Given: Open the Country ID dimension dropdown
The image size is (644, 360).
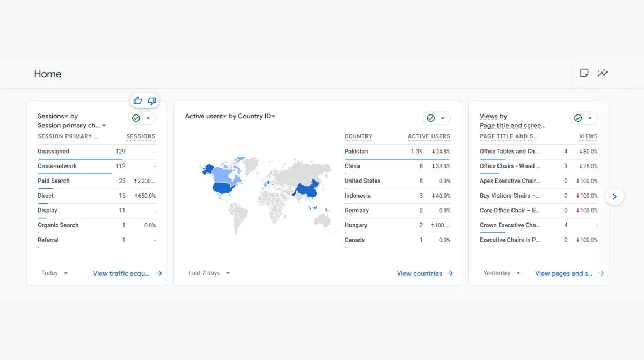Looking at the screenshot, I should click(x=257, y=116).
